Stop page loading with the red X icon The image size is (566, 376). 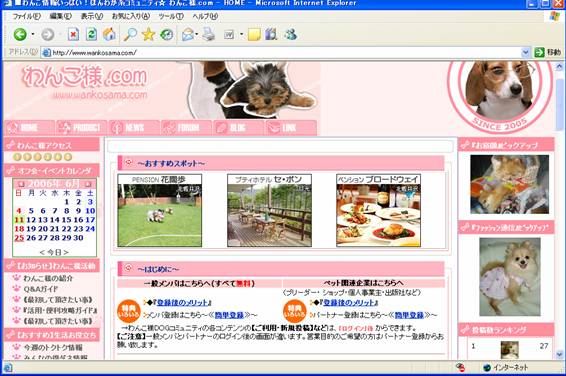[73, 35]
